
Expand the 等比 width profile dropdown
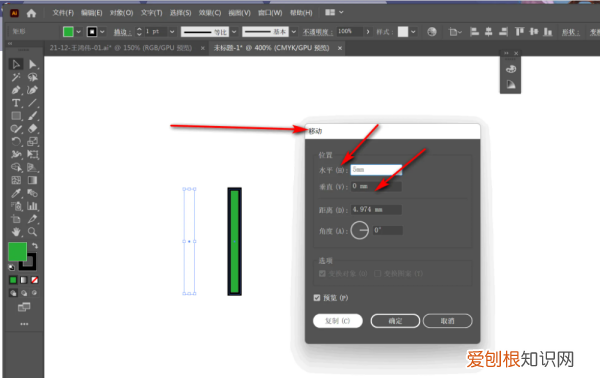234,32
